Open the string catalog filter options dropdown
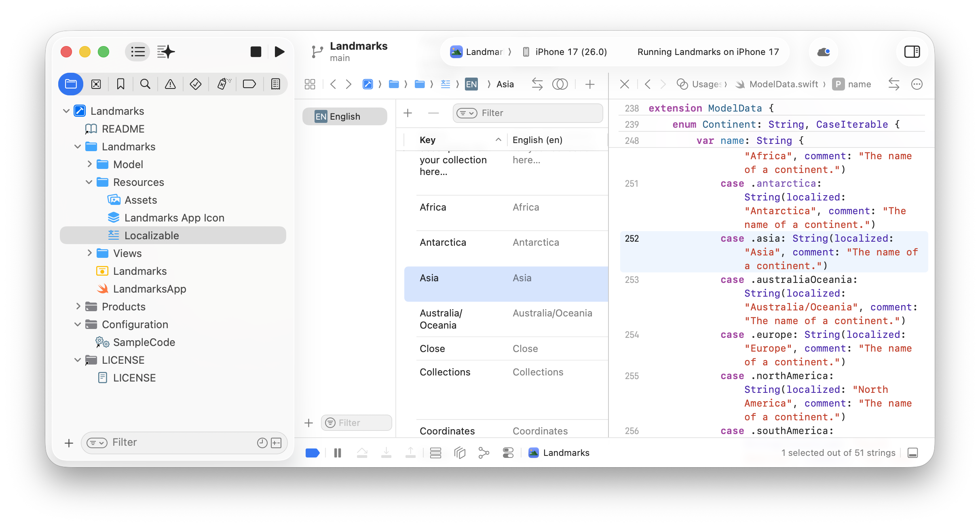 click(x=467, y=113)
